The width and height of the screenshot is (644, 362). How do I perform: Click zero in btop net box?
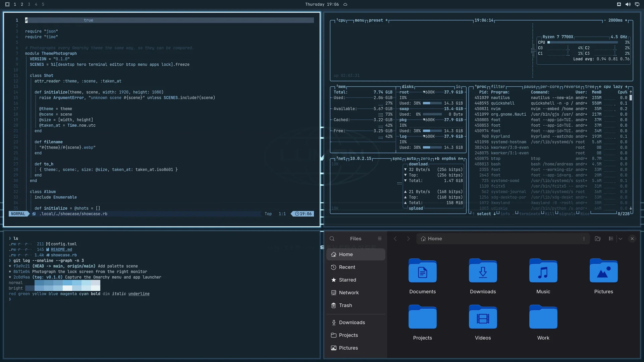point(425,159)
